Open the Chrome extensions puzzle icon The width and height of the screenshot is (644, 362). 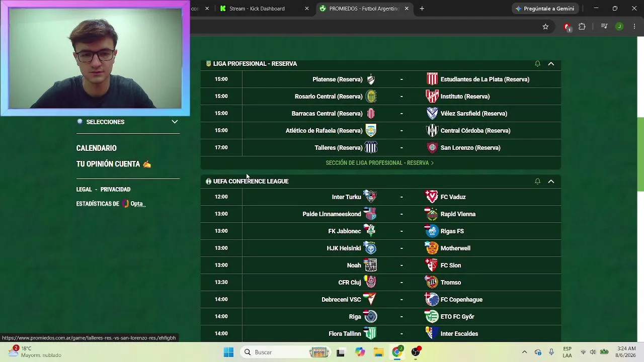point(582,27)
